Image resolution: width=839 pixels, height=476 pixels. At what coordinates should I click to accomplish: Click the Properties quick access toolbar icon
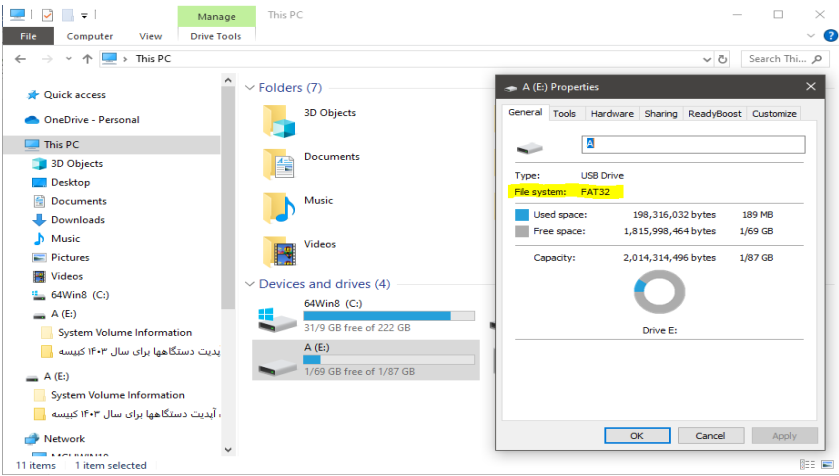point(48,15)
